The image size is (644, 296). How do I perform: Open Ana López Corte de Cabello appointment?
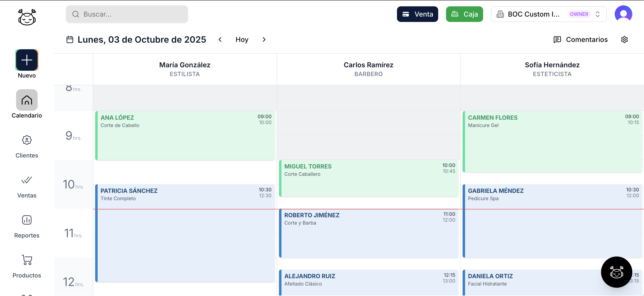[185, 135]
